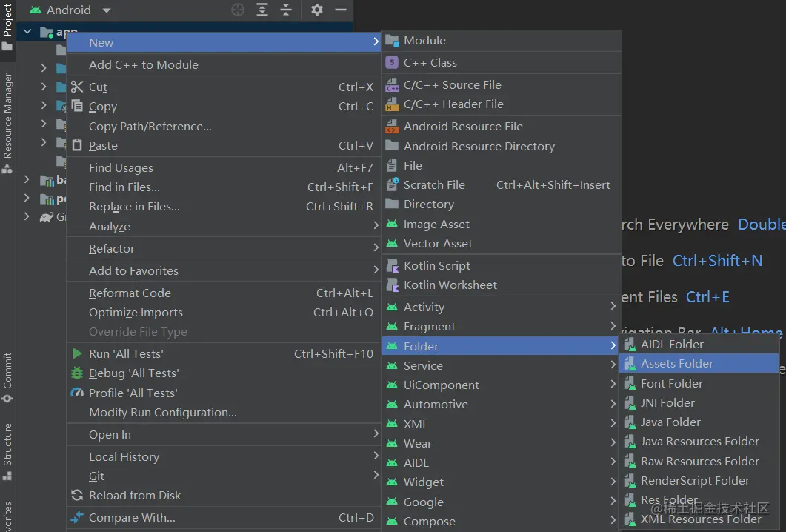Click the Profile gauge icon
The height and width of the screenshot is (532, 786).
(77, 392)
